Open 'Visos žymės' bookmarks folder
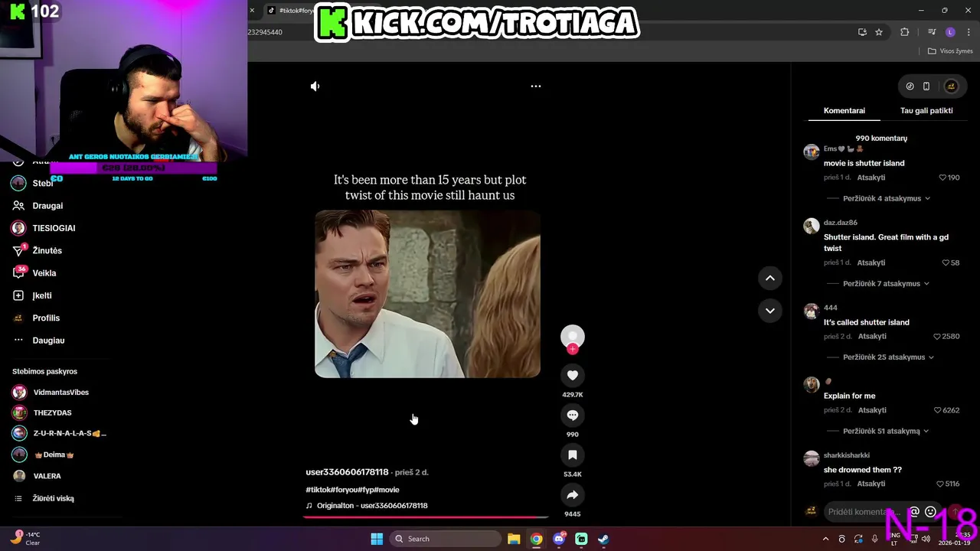 coord(950,51)
